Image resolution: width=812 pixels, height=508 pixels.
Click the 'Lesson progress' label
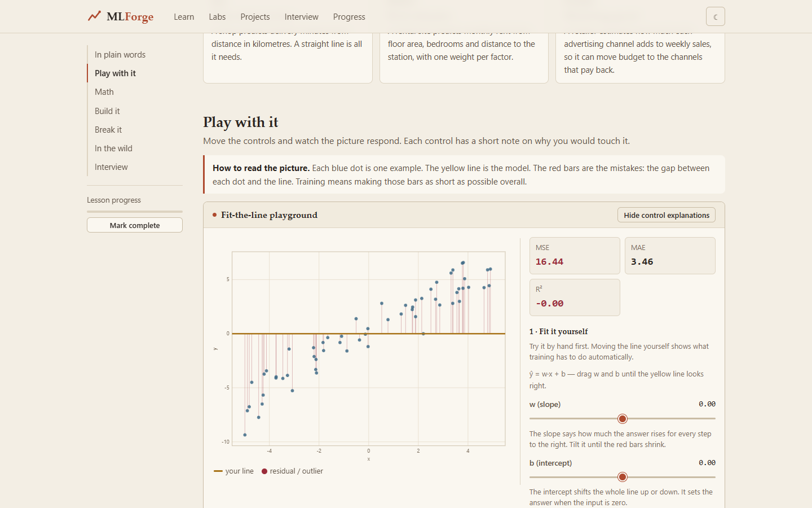[114, 200]
